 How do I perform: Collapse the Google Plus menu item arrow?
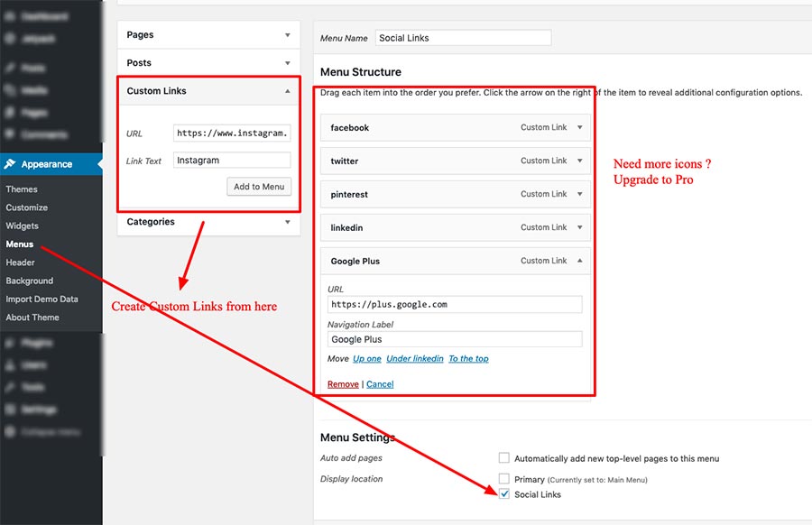(x=580, y=261)
